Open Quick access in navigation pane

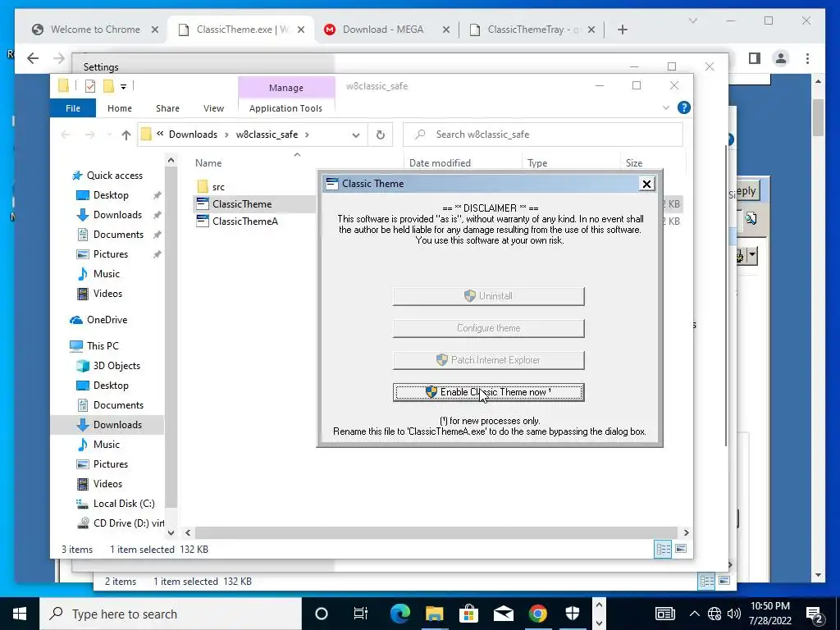point(115,176)
